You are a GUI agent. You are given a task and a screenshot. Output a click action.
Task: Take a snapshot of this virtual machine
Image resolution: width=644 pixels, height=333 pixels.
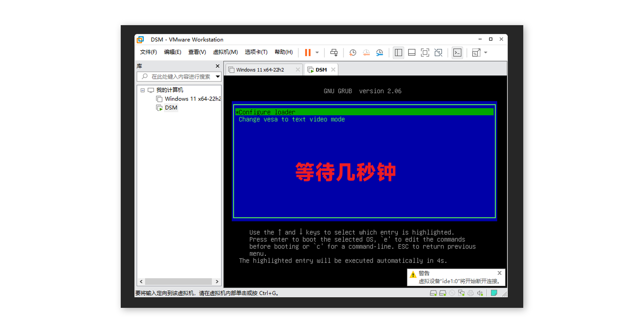point(353,53)
